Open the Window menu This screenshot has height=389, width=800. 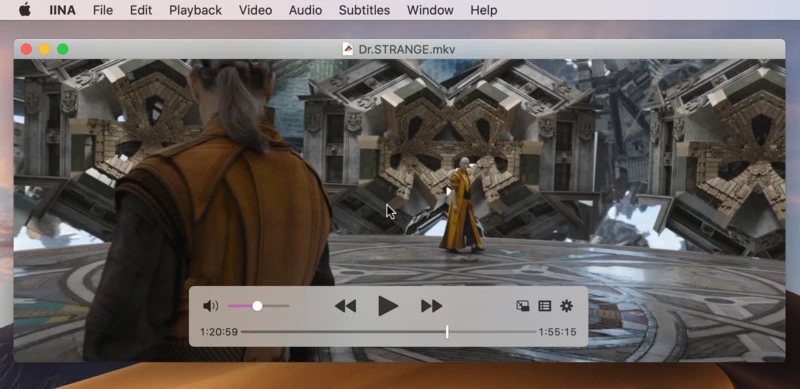(430, 10)
